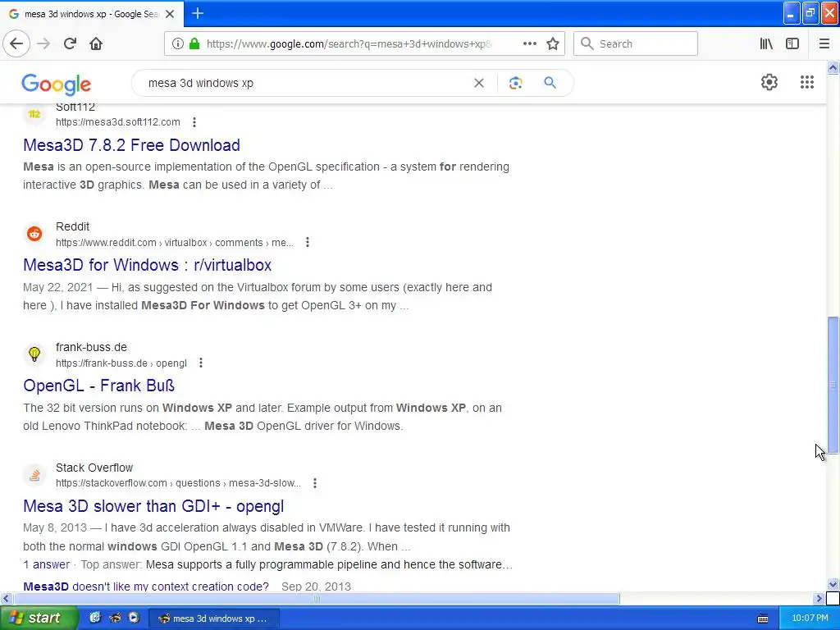840x630 pixels.
Task: Open OpenGL - Frank Buß result
Action: [x=99, y=386]
